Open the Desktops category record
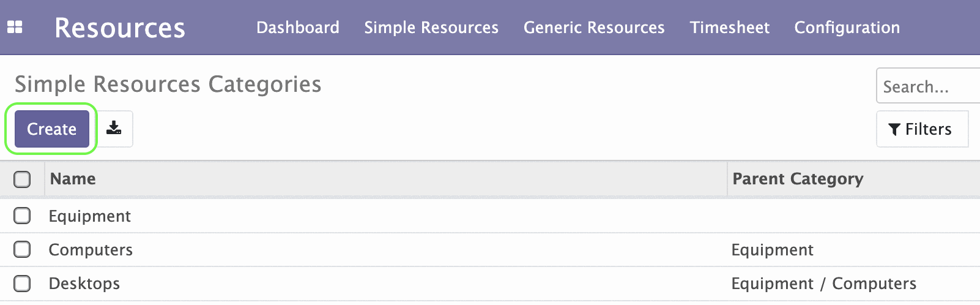This screenshot has height=305, width=980. (84, 284)
